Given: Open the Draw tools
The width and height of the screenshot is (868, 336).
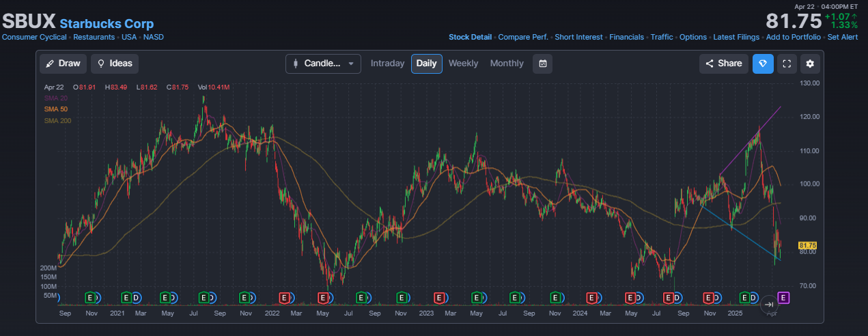Looking at the screenshot, I should tap(63, 64).
